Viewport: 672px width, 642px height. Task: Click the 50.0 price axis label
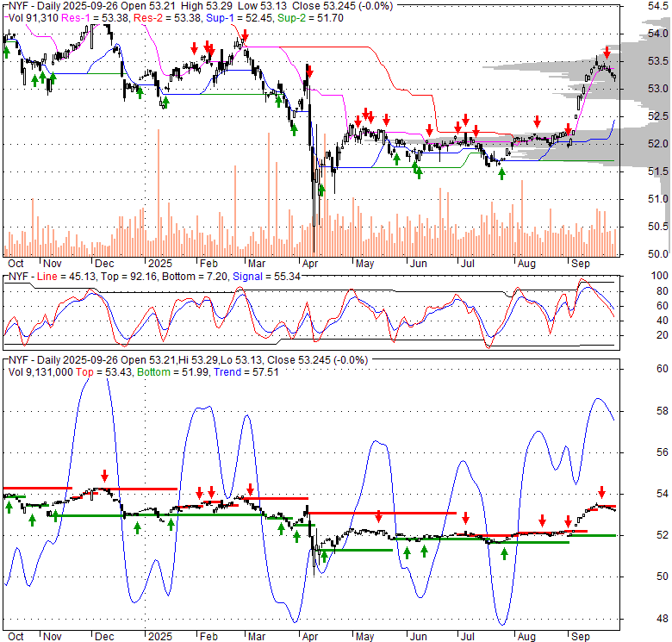click(x=658, y=254)
